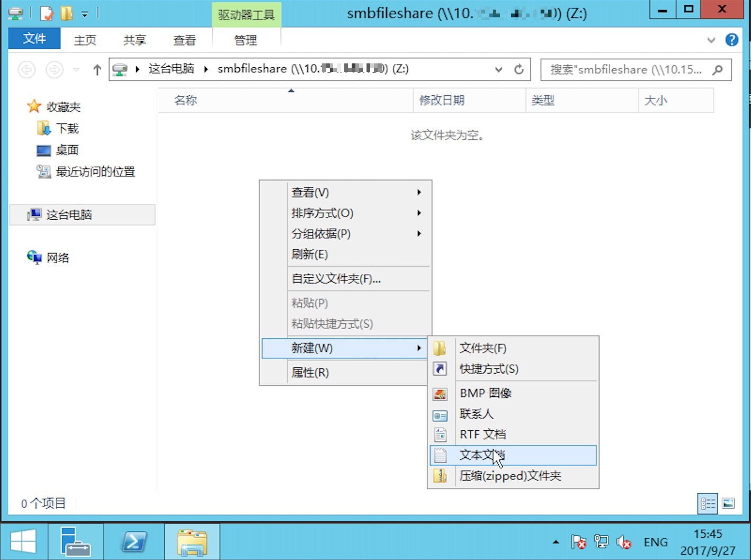This screenshot has width=751, height=560.
Task: Click the network icon in the system tray
Action: tap(601, 541)
